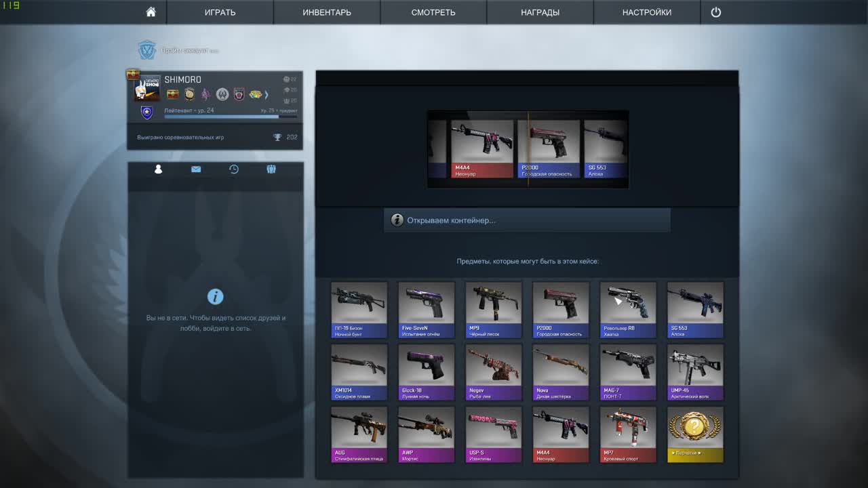The width and height of the screenshot is (868, 488).
Task: Click the Открываем контейнер status text
Action: (x=451, y=220)
